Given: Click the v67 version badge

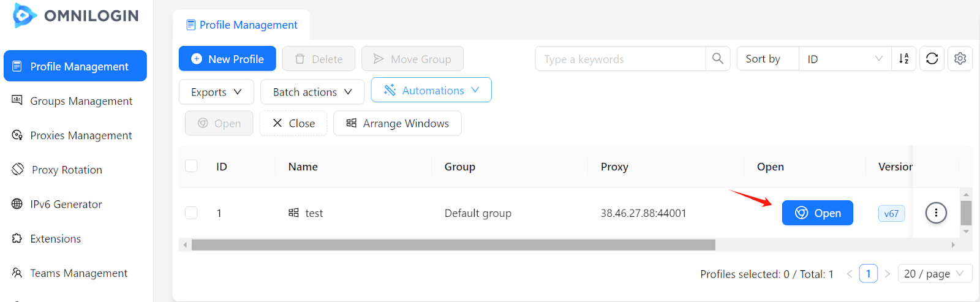Looking at the screenshot, I should 891,213.
